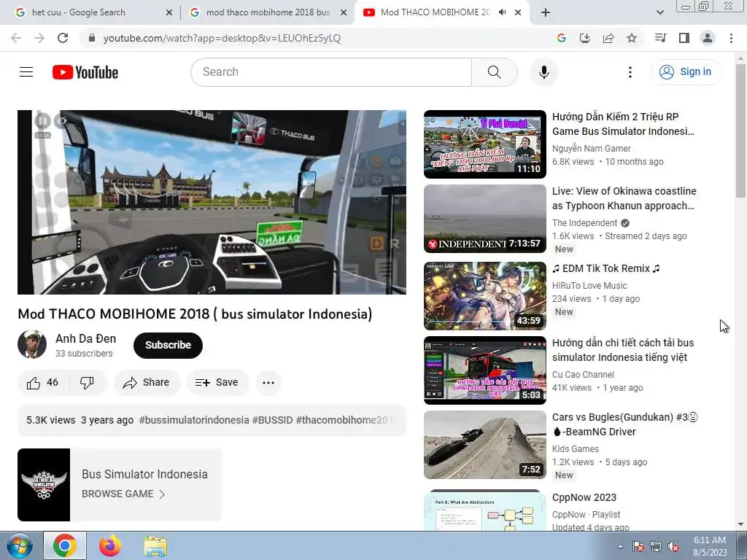Focus the YouTube Search field

331,72
